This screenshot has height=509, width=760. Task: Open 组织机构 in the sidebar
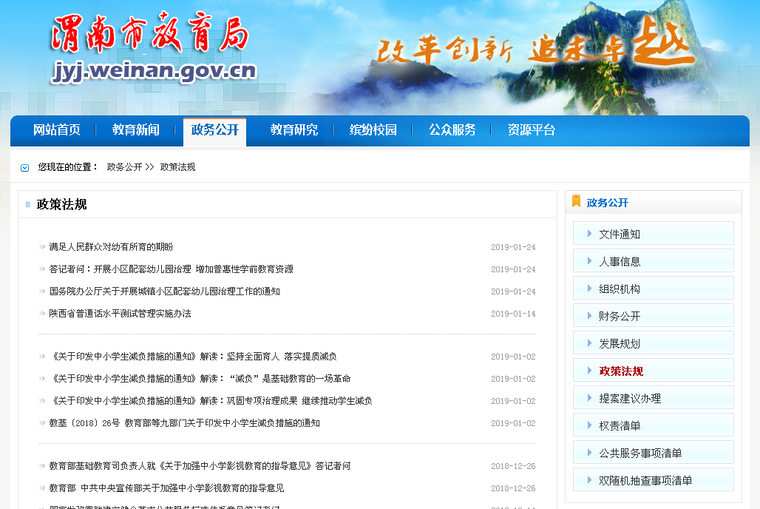click(x=653, y=289)
